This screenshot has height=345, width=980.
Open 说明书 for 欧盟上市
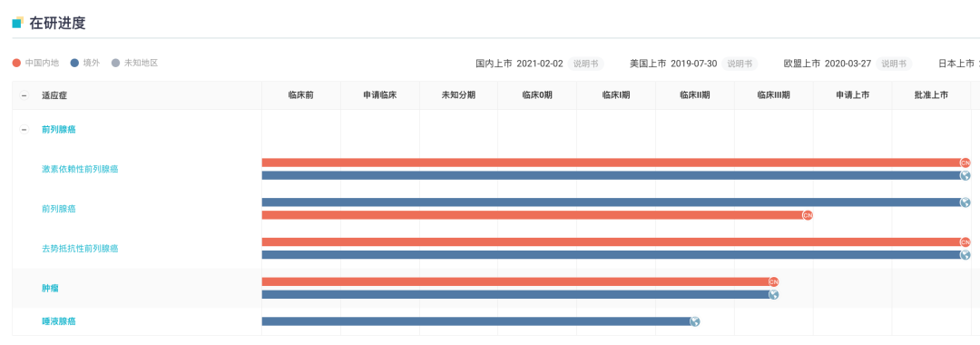click(894, 64)
